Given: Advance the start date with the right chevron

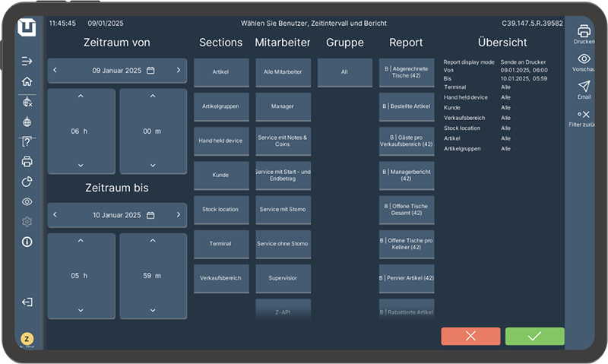Looking at the screenshot, I should click(178, 70).
